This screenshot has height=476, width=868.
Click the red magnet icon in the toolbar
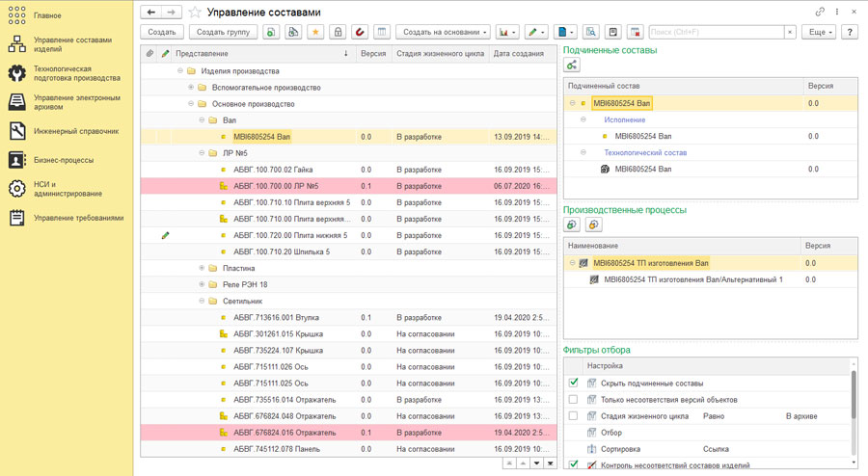[360, 33]
